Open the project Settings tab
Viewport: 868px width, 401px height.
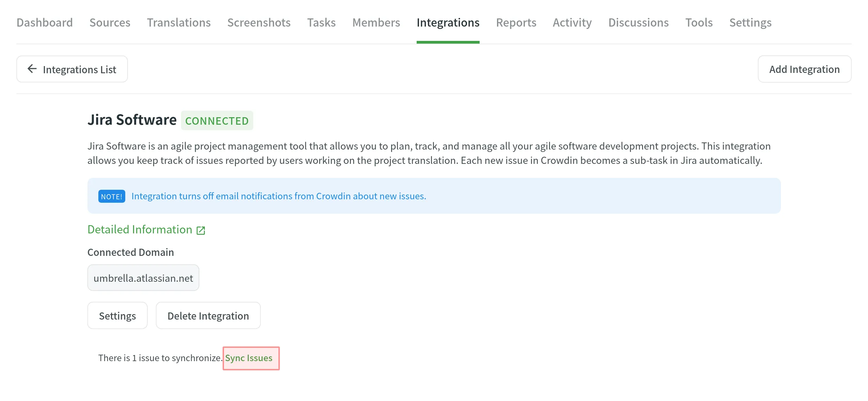coord(750,22)
